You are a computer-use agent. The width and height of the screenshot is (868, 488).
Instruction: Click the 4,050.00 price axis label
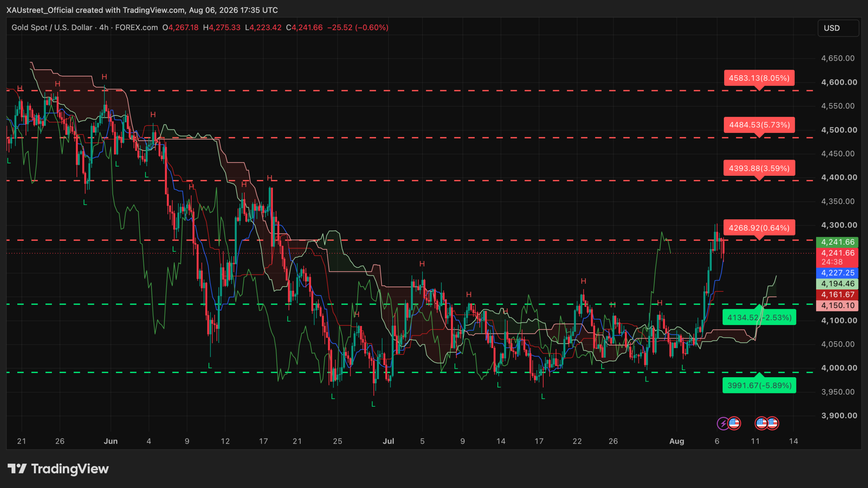pyautogui.click(x=838, y=344)
